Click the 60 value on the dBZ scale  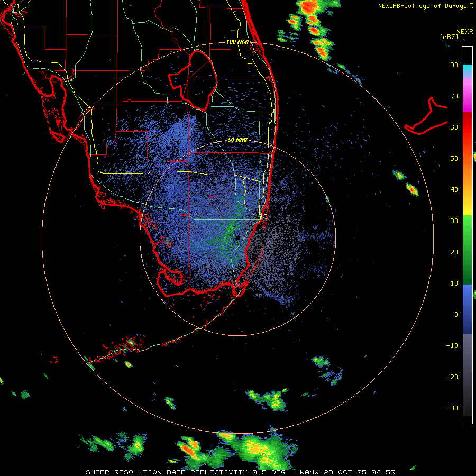coord(454,127)
